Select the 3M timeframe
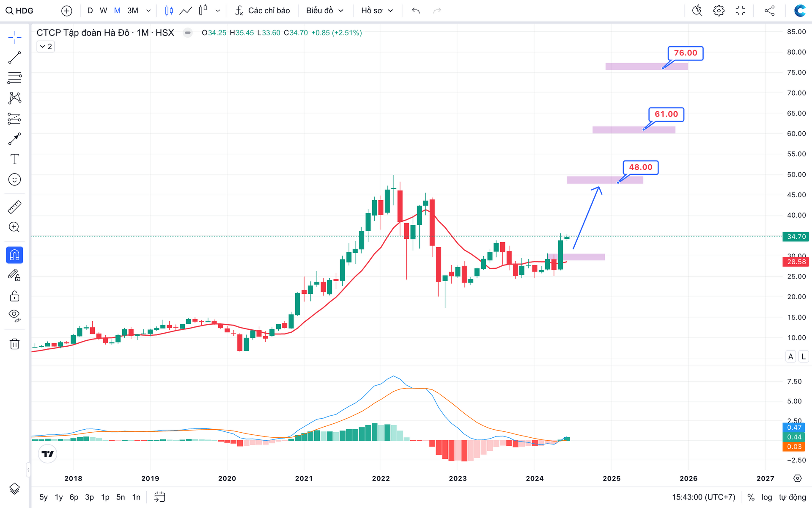Viewport: 812px width, 508px height. click(133, 11)
